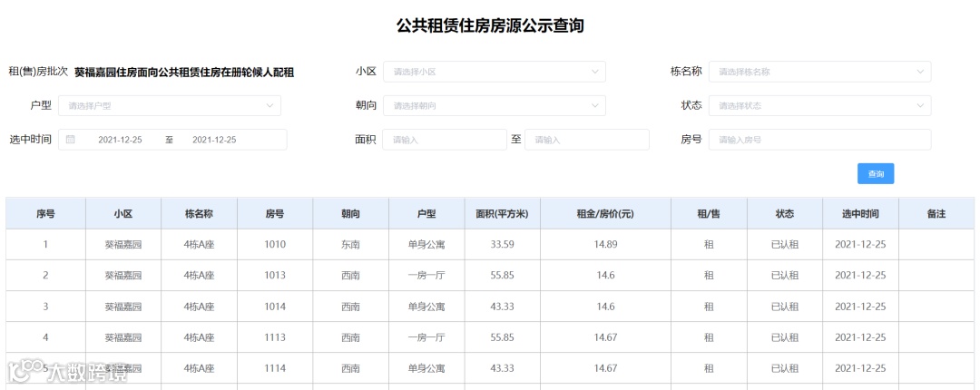
Task: Open the 栋名称 dropdown selector
Action: tap(819, 72)
